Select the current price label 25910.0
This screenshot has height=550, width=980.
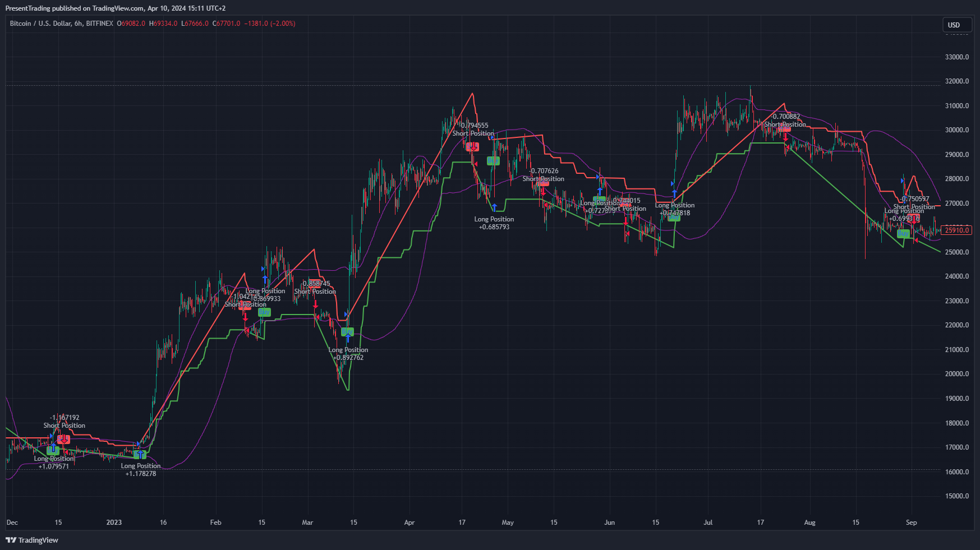coord(957,230)
